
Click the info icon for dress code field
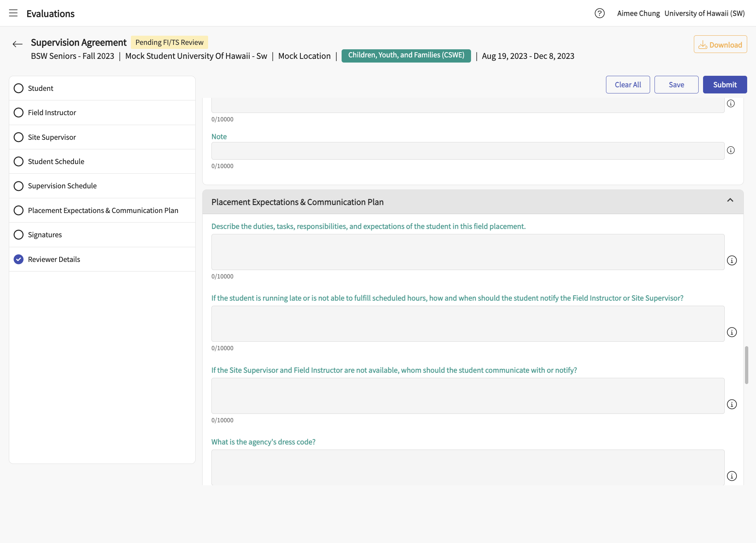[x=732, y=476]
